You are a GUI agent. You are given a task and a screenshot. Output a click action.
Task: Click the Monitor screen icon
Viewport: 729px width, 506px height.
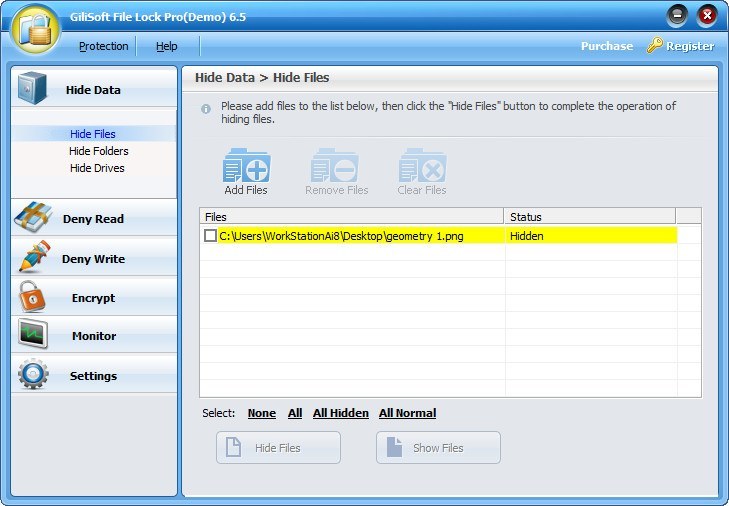[33, 333]
